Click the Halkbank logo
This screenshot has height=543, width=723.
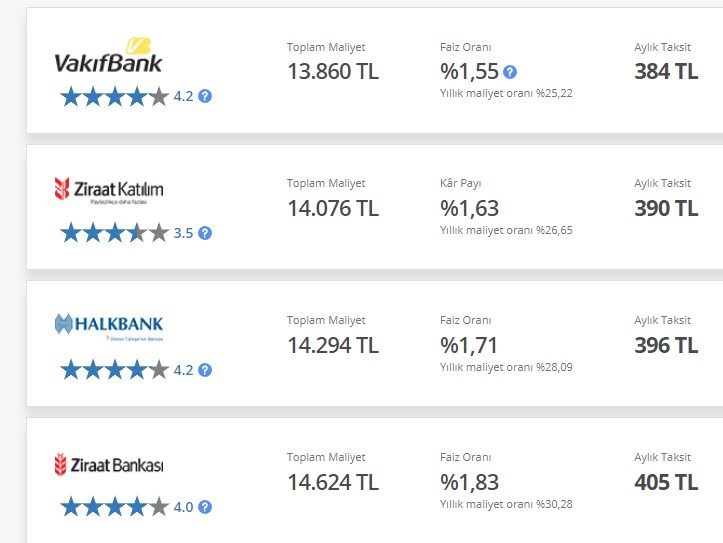coord(109,327)
